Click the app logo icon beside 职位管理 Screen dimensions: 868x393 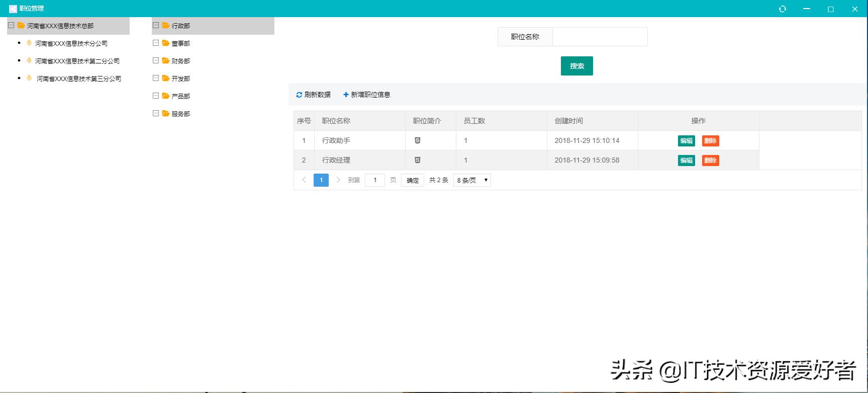pyautogui.click(x=13, y=9)
